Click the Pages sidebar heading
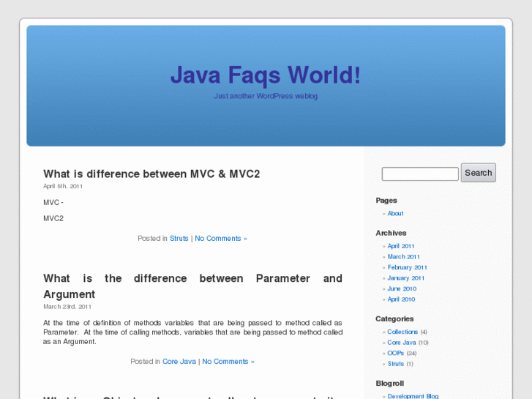The height and width of the screenshot is (399, 532). [x=386, y=201]
